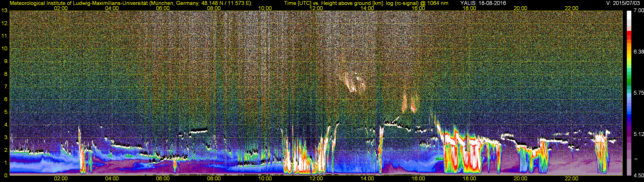Screen dimensions: 644x182
Task: Click the 4.50 value on the color scale
Action: pyautogui.click(x=639, y=176)
